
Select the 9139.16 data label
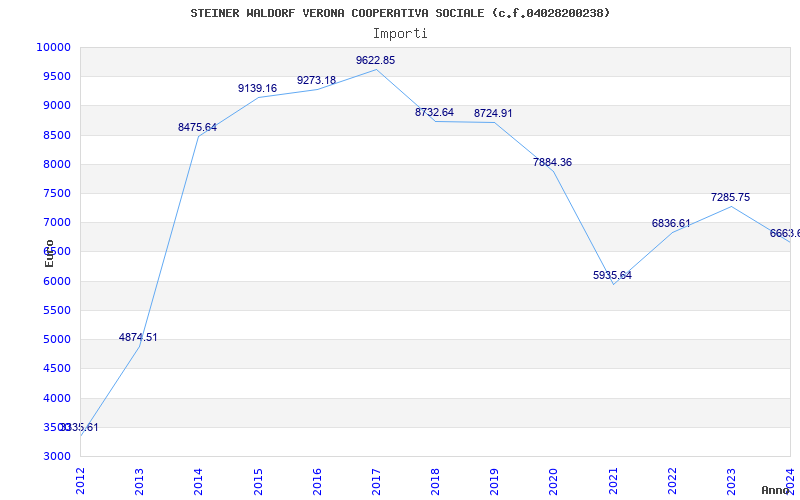[x=257, y=88]
